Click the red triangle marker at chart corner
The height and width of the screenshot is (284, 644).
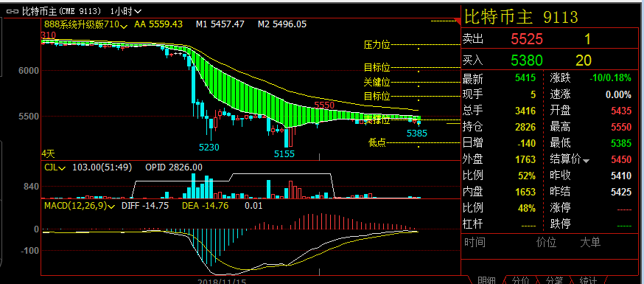pyautogui.click(x=458, y=21)
